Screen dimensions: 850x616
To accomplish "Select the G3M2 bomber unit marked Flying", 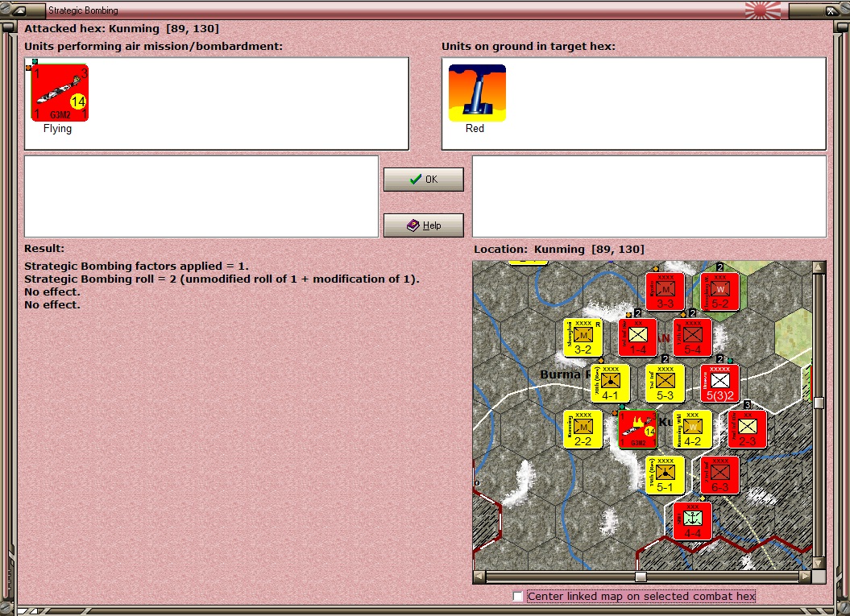I will (59, 92).
